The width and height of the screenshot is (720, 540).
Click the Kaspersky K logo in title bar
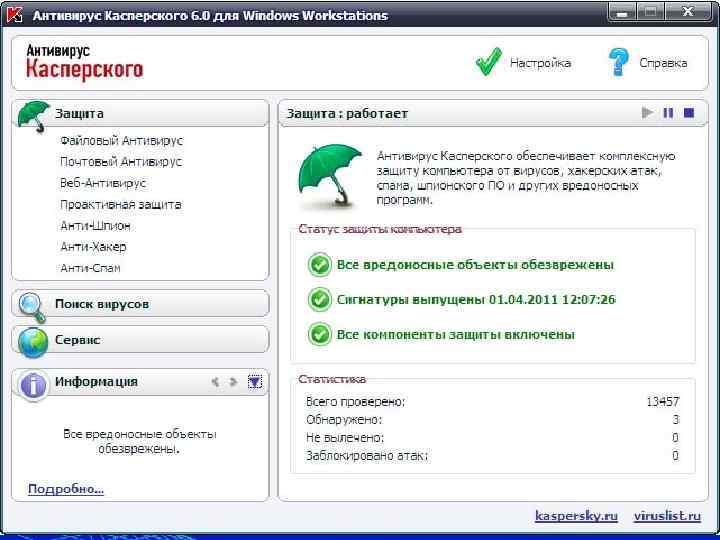(x=16, y=14)
